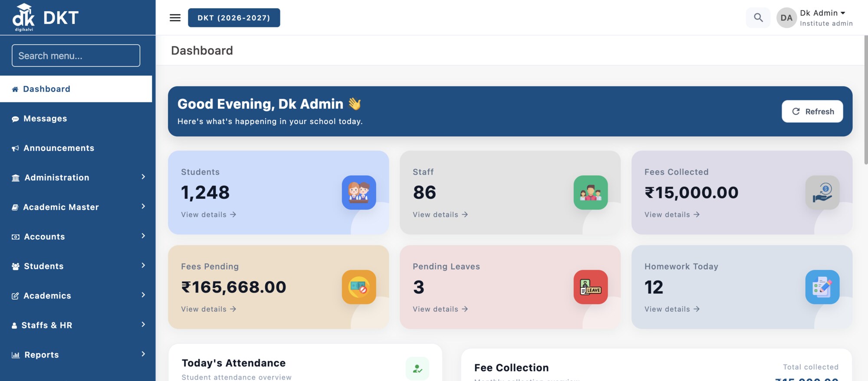Expand the Academic Master submenu chevron
This screenshot has height=381, width=868.
point(143,206)
